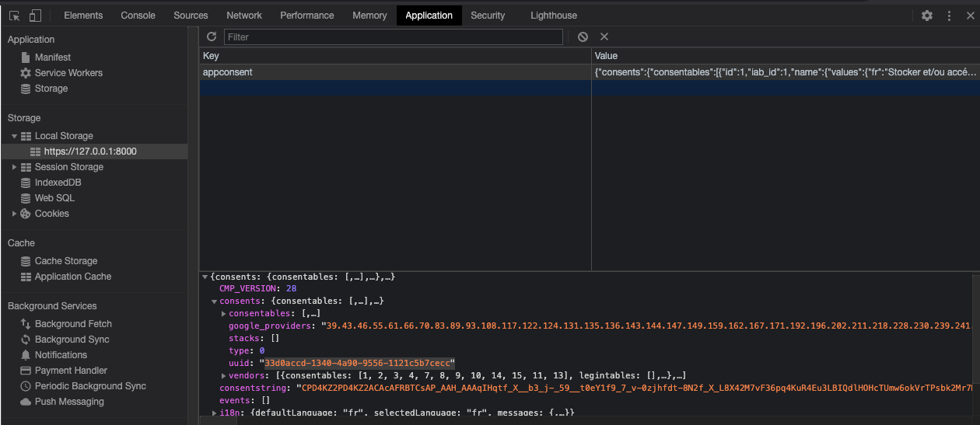Switch to the Network tab
The image size is (980, 425).
[x=244, y=16]
